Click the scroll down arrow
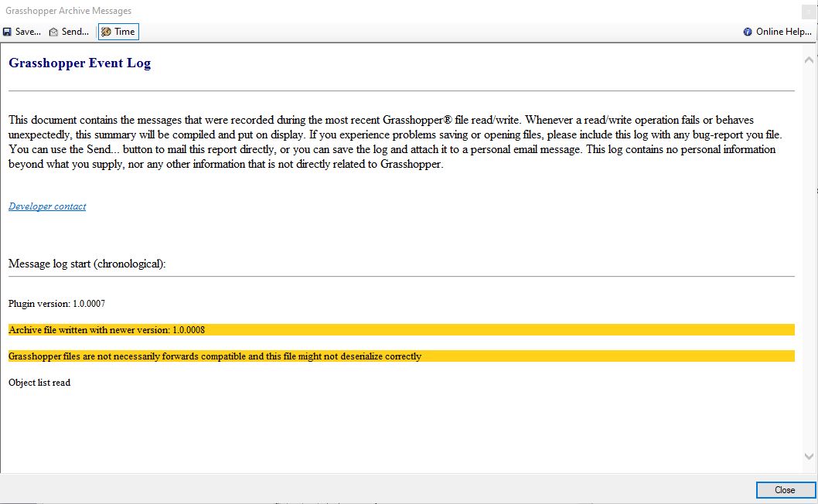The height and width of the screenshot is (504, 818). pos(809,456)
